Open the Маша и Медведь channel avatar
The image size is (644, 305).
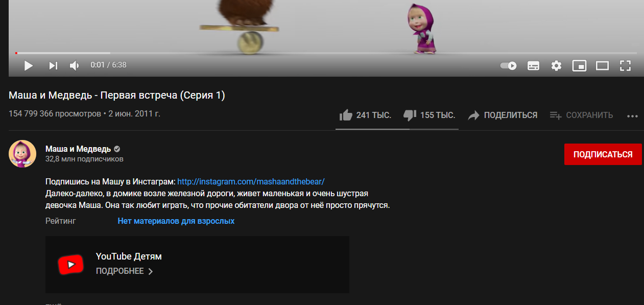tap(22, 154)
